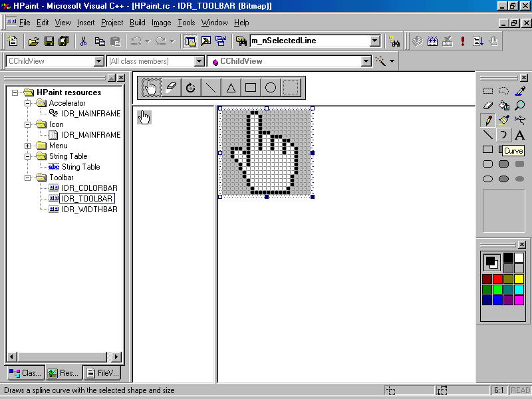Pick the blue color swatch
The height and width of the screenshot is (399, 532).
tap(497, 300)
